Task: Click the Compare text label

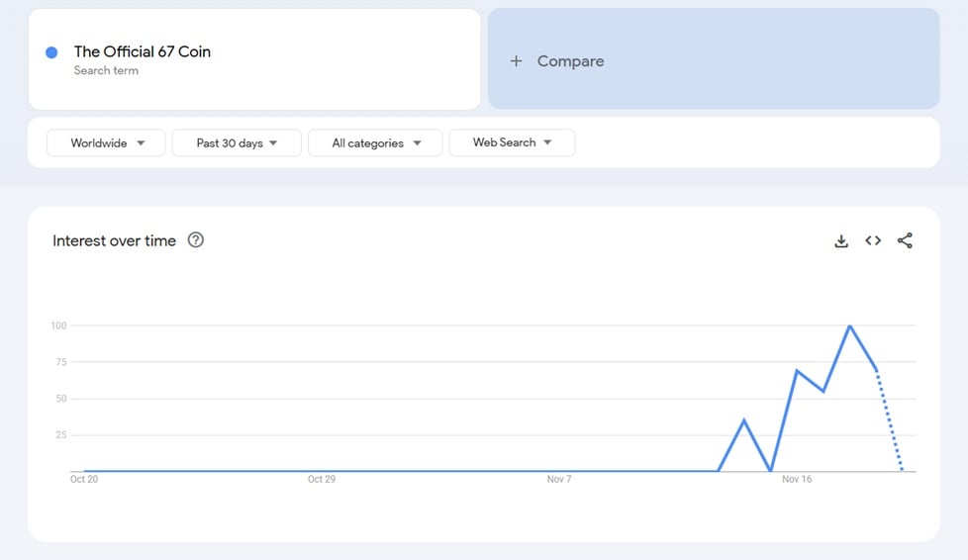Action: (570, 61)
